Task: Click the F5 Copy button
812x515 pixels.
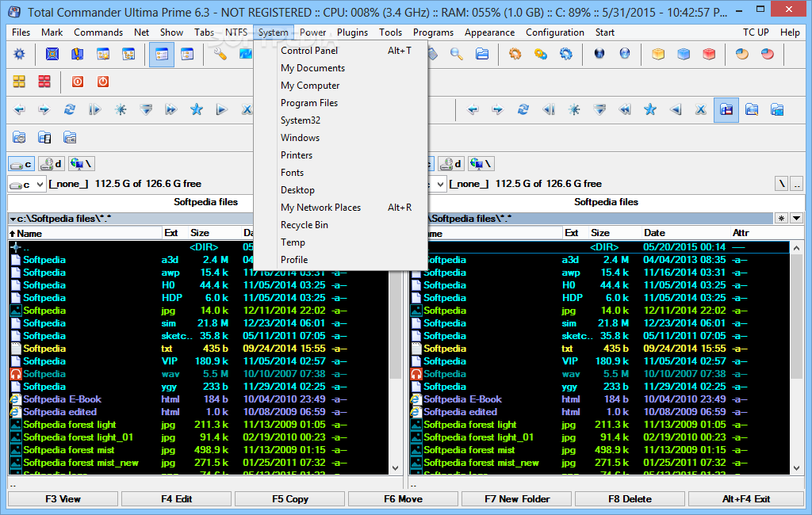Action: [x=290, y=499]
